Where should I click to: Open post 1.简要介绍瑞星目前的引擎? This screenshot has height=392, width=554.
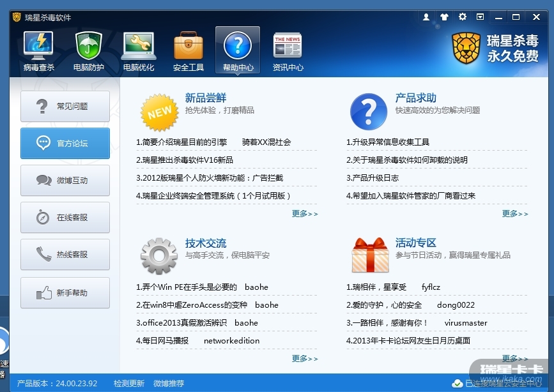(x=181, y=142)
